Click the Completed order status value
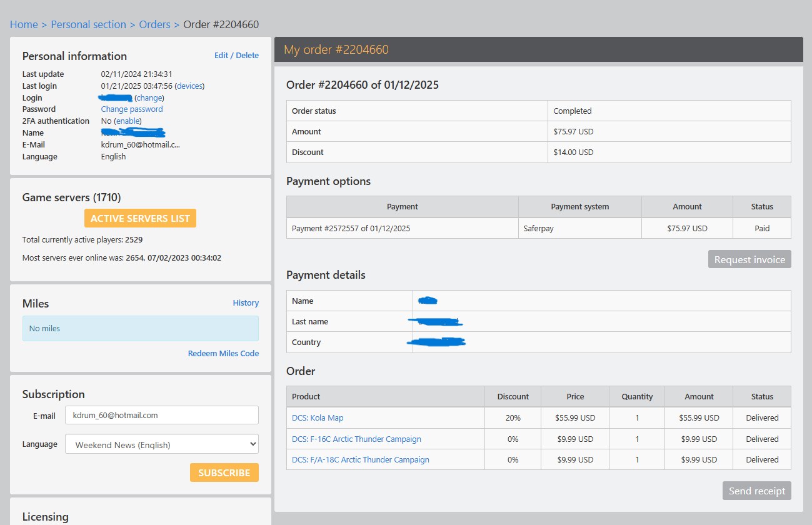 [573, 111]
